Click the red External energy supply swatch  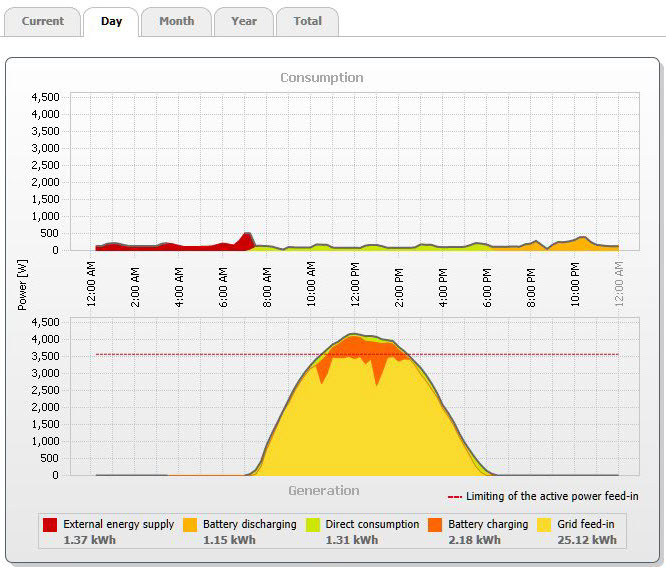(50, 524)
